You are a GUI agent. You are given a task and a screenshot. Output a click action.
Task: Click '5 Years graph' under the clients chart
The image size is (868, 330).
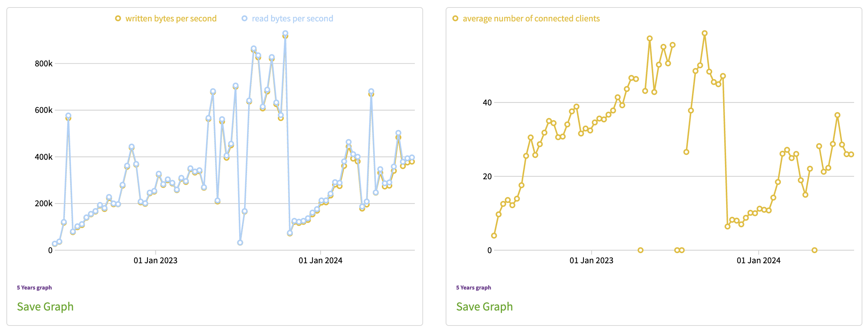473,288
